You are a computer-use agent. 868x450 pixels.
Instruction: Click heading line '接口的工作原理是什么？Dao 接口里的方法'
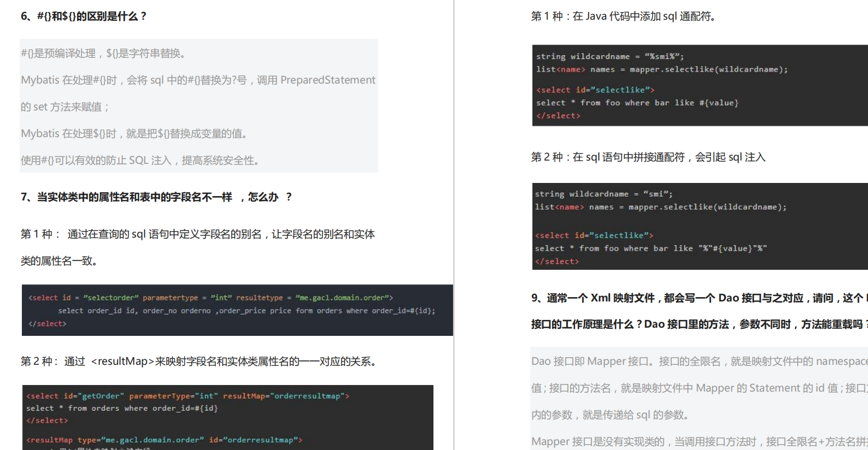coord(700,324)
